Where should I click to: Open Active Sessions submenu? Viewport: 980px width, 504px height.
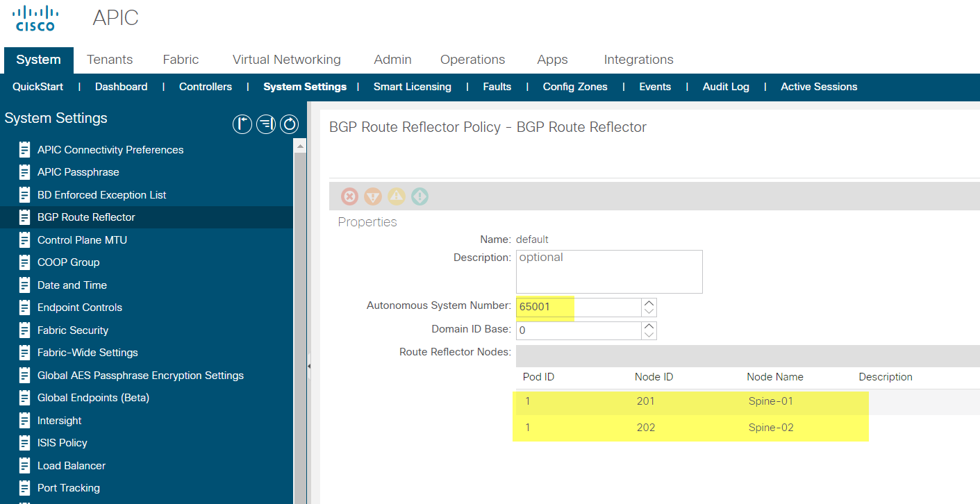coord(819,87)
